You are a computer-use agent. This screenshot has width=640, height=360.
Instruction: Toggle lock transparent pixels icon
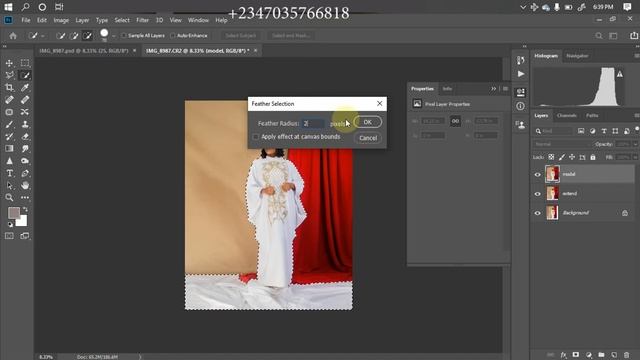[551, 157]
